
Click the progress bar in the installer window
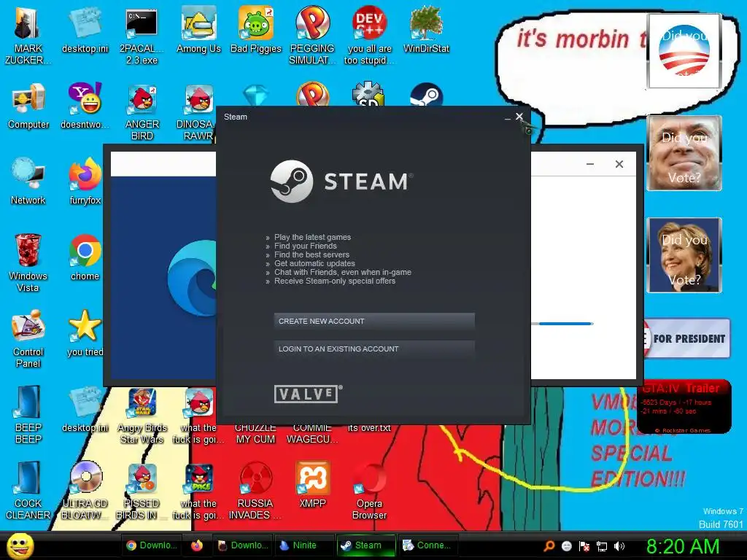pyautogui.click(x=562, y=324)
